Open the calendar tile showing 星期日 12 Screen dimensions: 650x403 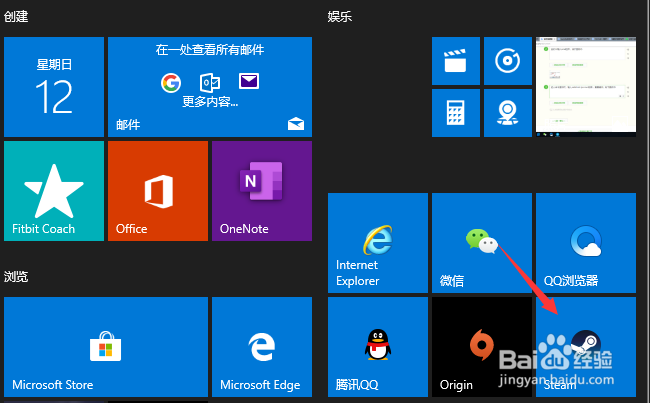pos(54,87)
